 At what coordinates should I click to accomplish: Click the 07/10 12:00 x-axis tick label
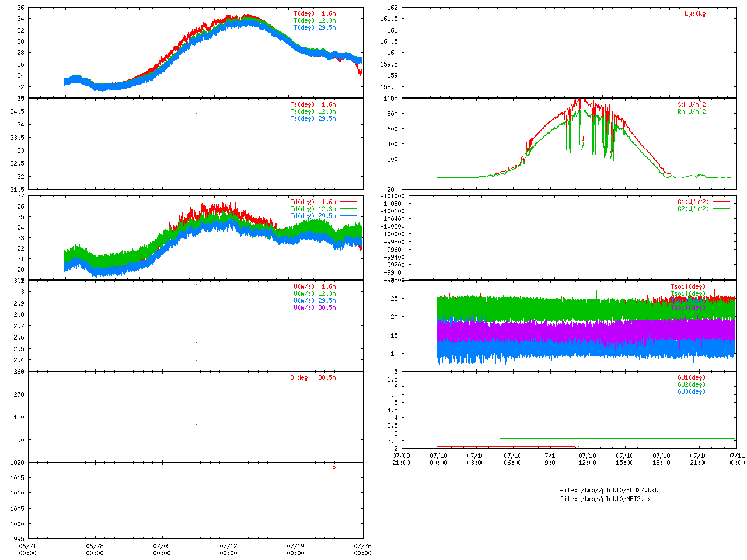[x=587, y=459]
